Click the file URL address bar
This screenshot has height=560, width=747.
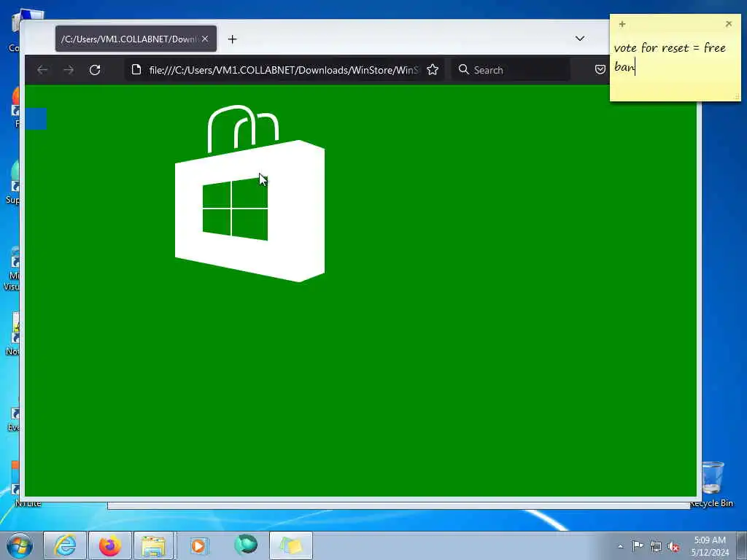(284, 70)
